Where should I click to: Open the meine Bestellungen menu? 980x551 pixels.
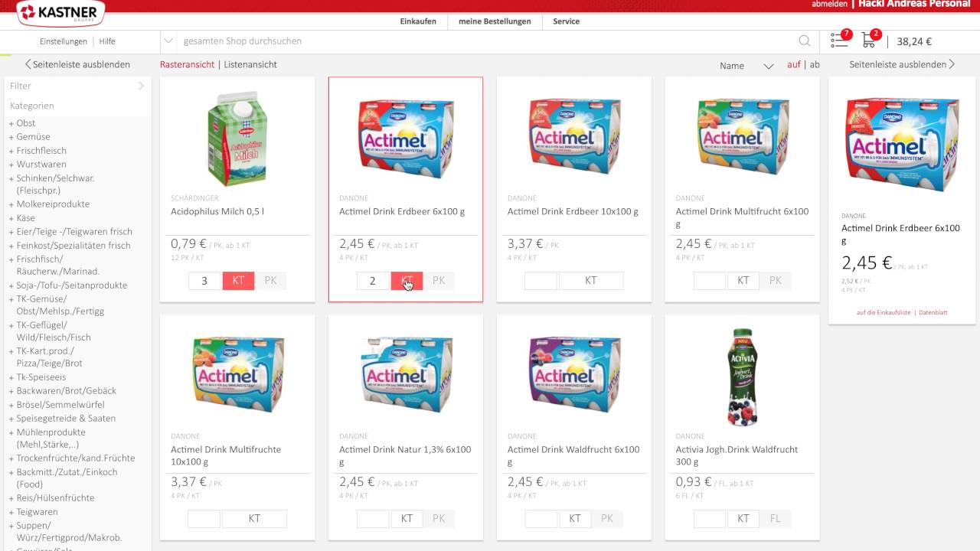(495, 21)
